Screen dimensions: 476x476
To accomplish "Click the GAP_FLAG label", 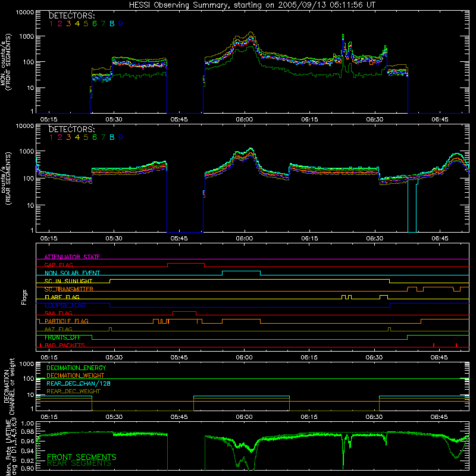I will click(58, 265).
